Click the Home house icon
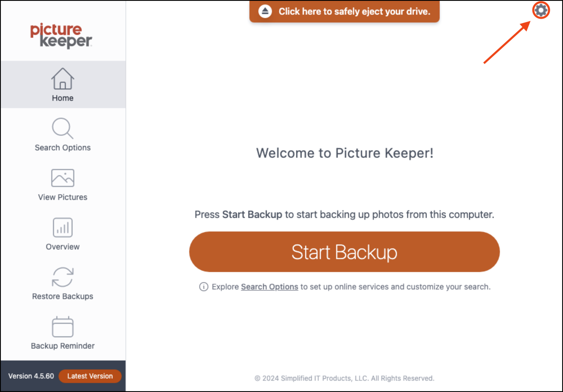The image size is (563, 392). [62, 79]
